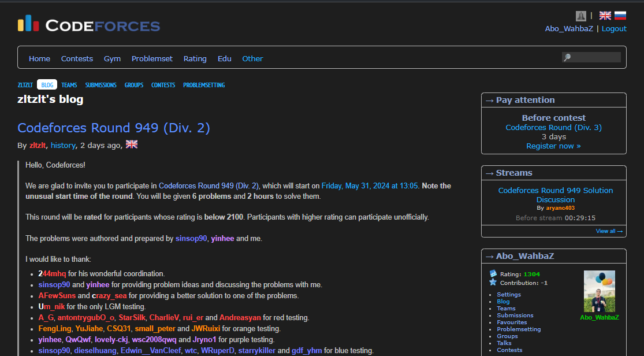Open wsc2008qwq profile link

[154, 340]
